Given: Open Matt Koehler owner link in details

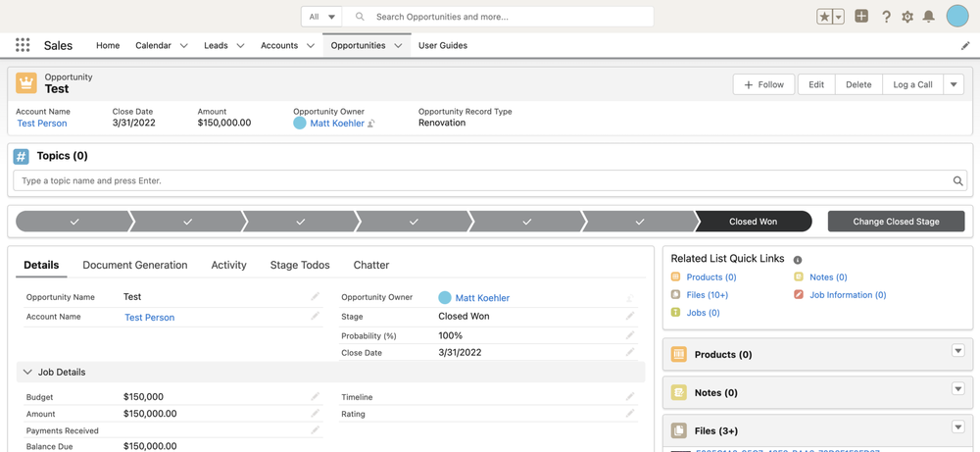Looking at the screenshot, I should (x=482, y=298).
